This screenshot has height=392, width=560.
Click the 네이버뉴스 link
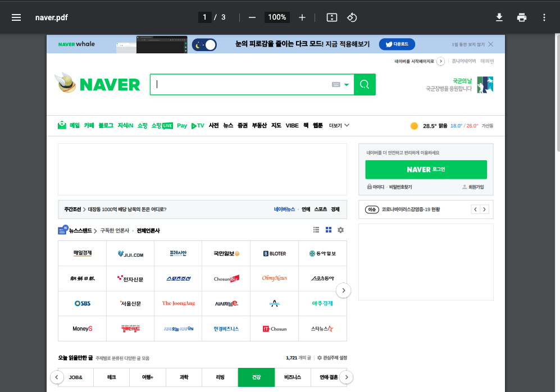click(284, 209)
